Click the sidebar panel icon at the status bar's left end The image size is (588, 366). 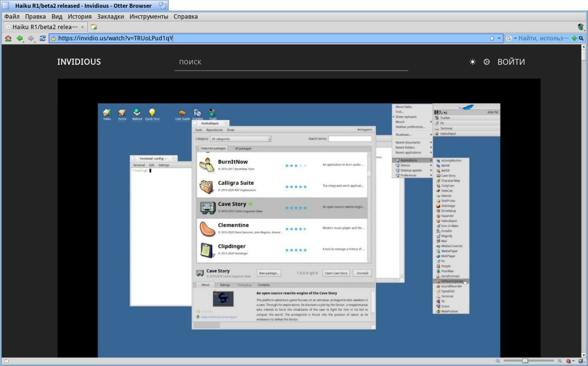click(x=6, y=361)
